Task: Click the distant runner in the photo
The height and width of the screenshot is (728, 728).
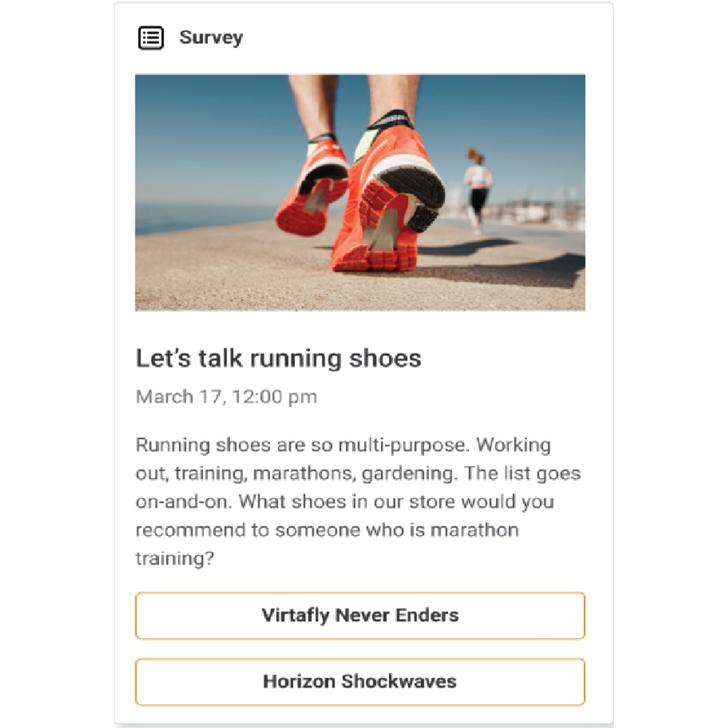Action: click(477, 189)
